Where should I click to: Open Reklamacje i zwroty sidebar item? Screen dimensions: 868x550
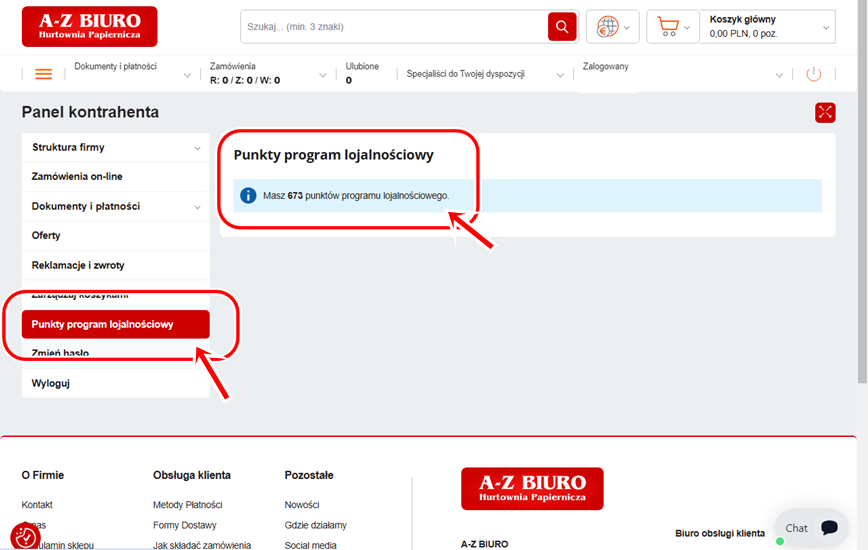(116, 265)
